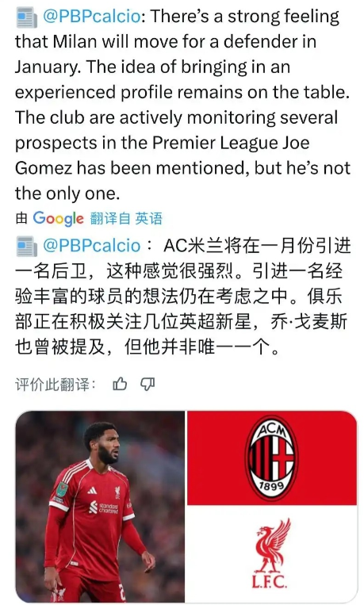Click the 英语 source language text
The image size is (364, 605).
click(x=148, y=218)
